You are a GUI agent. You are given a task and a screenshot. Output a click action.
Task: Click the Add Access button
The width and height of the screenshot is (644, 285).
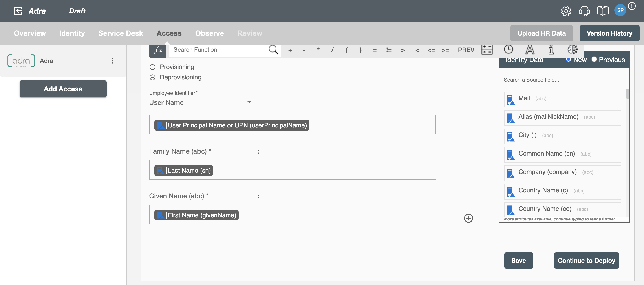(x=63, y=89)
